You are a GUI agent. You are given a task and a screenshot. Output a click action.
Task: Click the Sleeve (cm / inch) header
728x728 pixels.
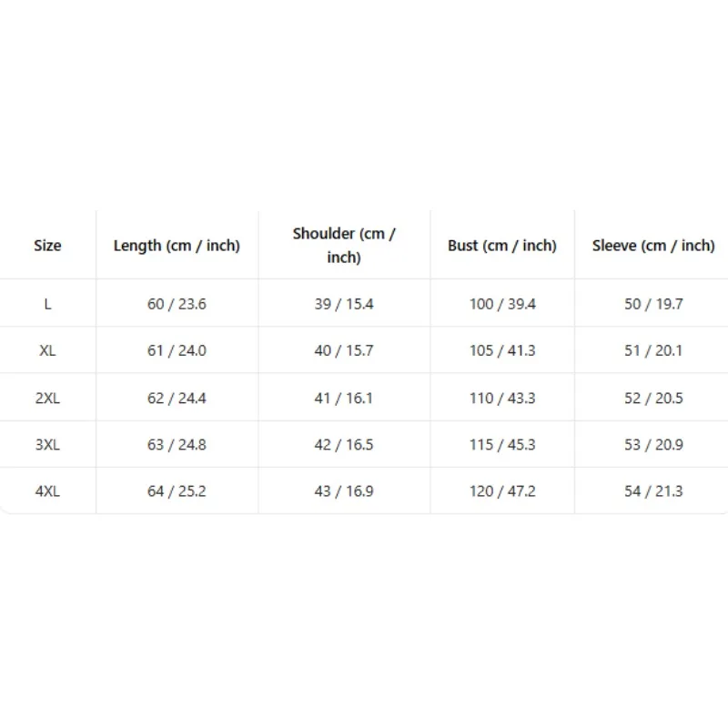[653, 245]
